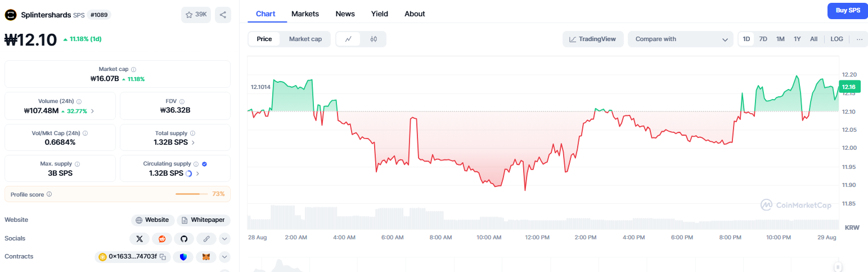Set chart range to All
This screenshot has height=272, width=868.
813,39
